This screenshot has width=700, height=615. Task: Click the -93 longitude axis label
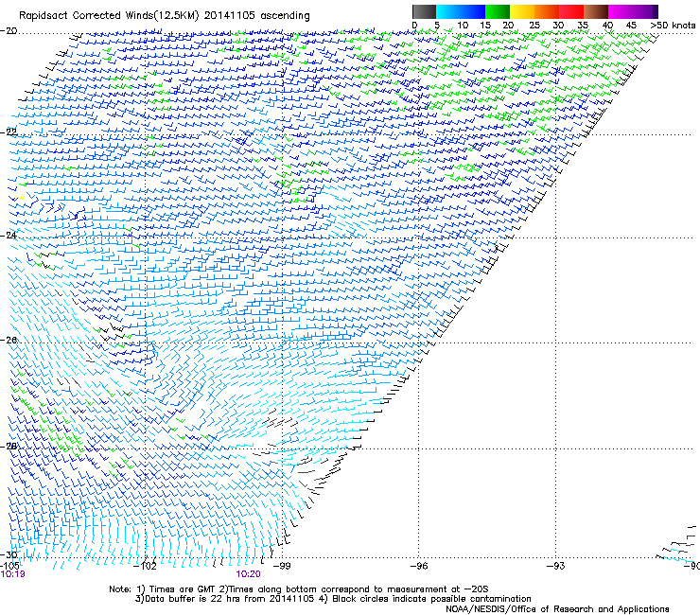556,566
